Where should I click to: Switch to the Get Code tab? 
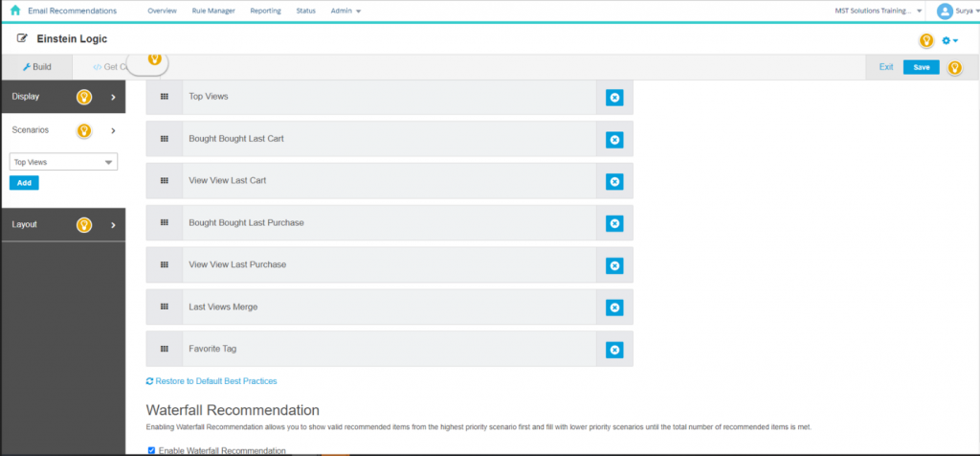tap(109, 67)
